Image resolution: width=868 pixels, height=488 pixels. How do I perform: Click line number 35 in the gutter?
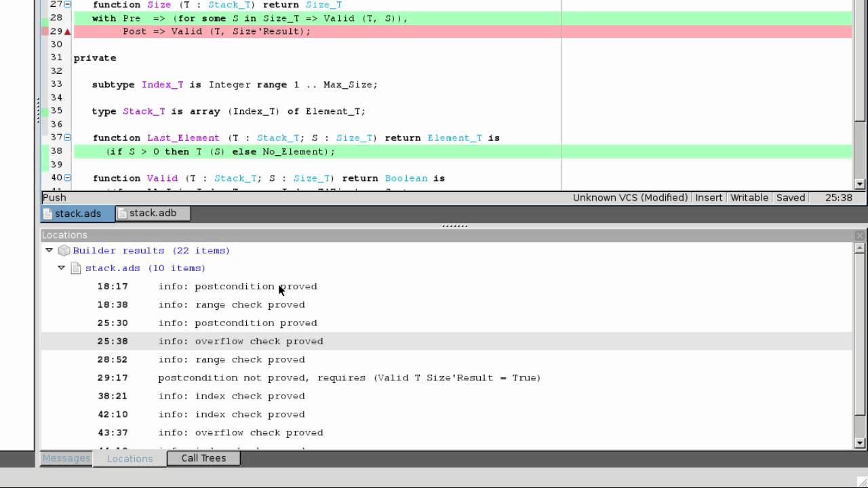pos(56,110)
